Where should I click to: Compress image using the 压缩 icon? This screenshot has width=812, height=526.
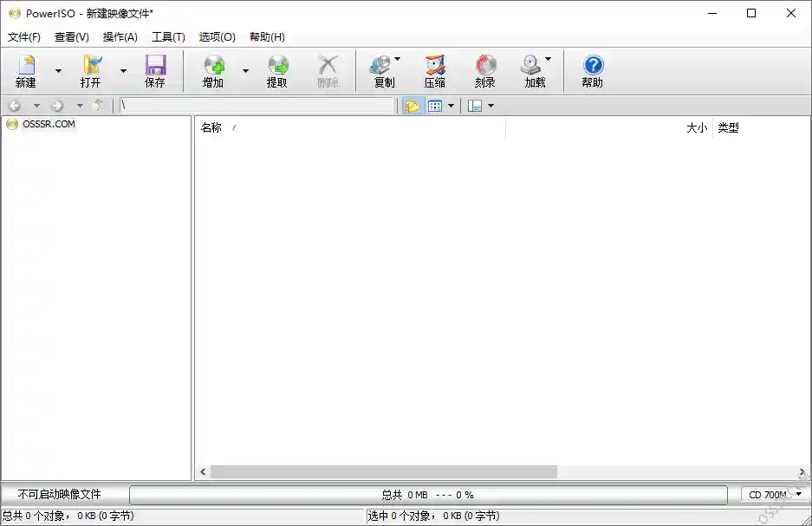click(434, 69)
